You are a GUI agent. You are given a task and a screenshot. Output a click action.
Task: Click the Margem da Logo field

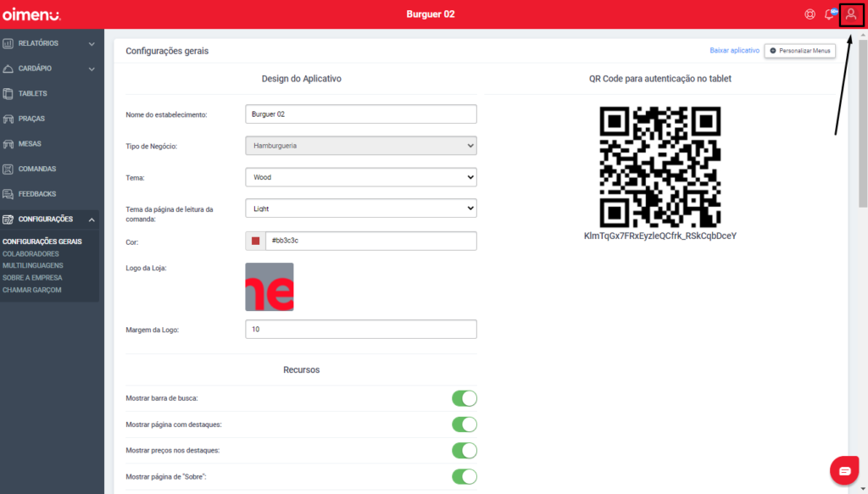[361, 329]
